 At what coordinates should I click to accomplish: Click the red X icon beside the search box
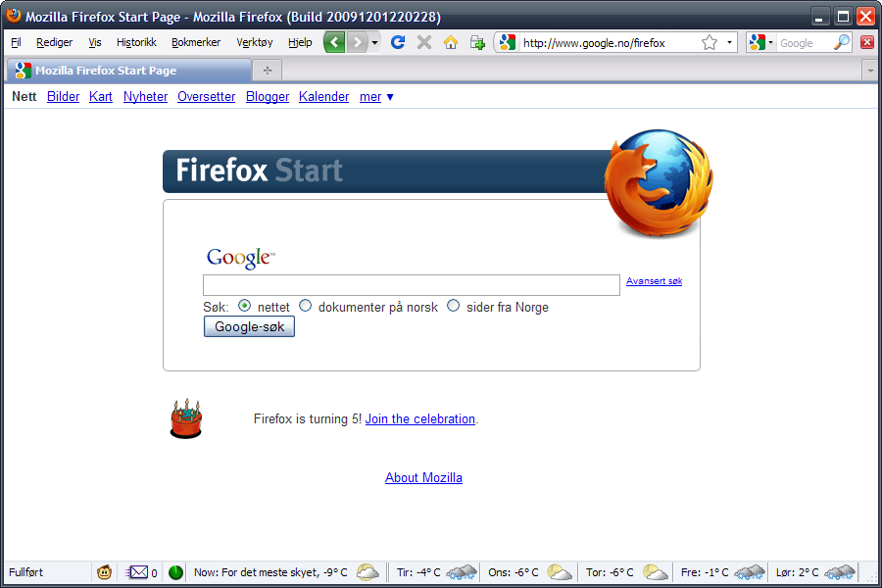click(867, 42)
